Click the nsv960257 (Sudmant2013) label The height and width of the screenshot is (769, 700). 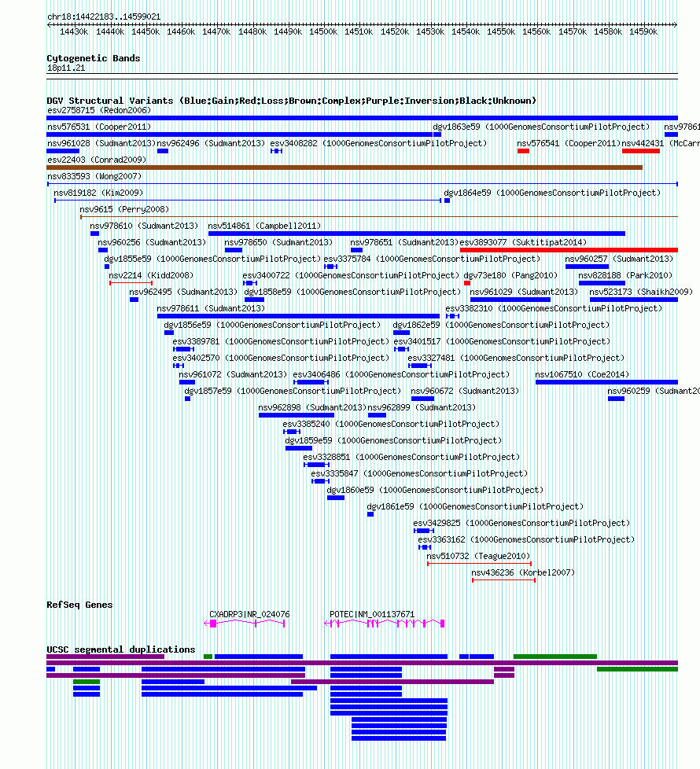619,259
